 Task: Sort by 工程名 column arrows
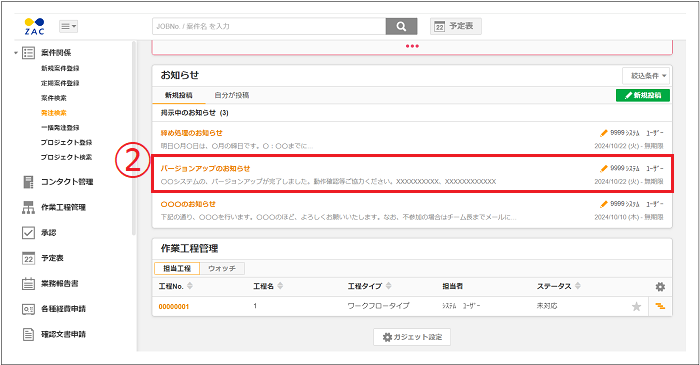[x=280, y=286]
